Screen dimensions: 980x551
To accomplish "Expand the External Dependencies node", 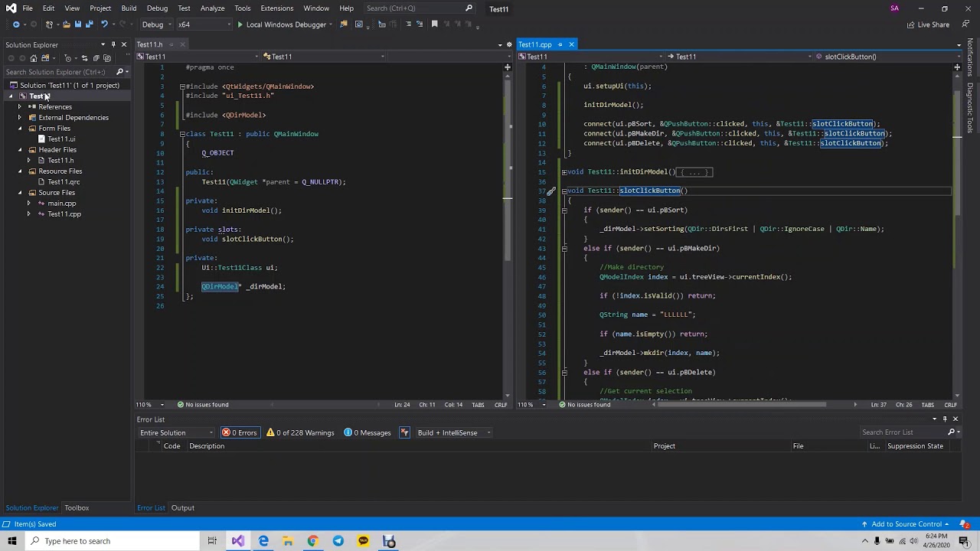I will click(21, 117).
